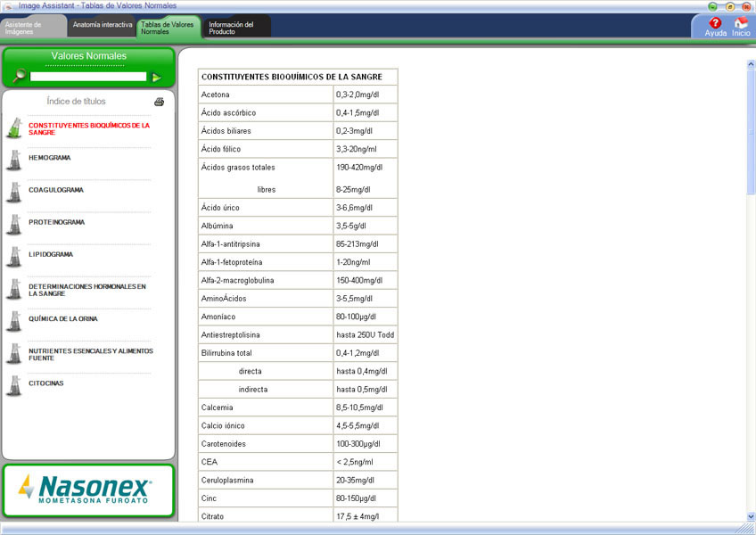Show the Citocinas table
This screenshot has height=535, width=756.
(x=45, y=383)
